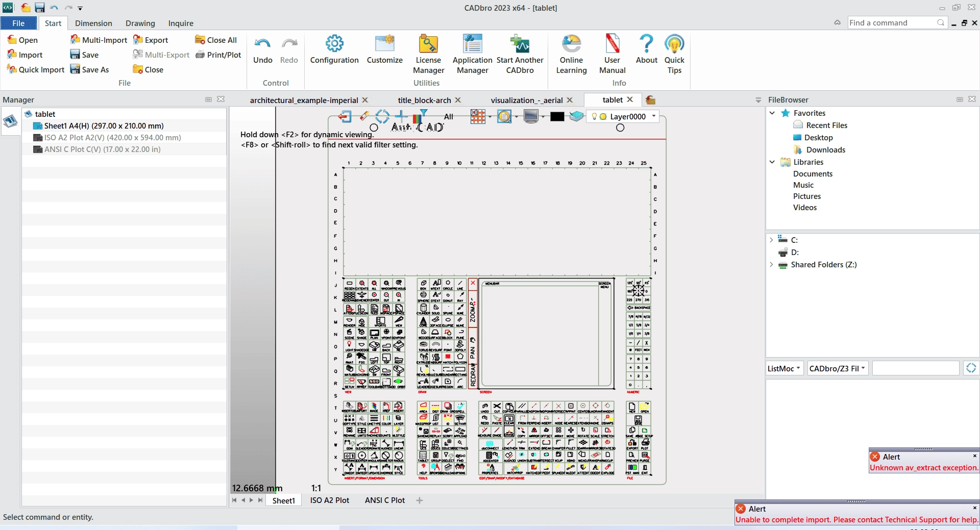980x530 pixels.
Task: Open the zoom magnifier dropdown arrow
Action: coord(517,117)
